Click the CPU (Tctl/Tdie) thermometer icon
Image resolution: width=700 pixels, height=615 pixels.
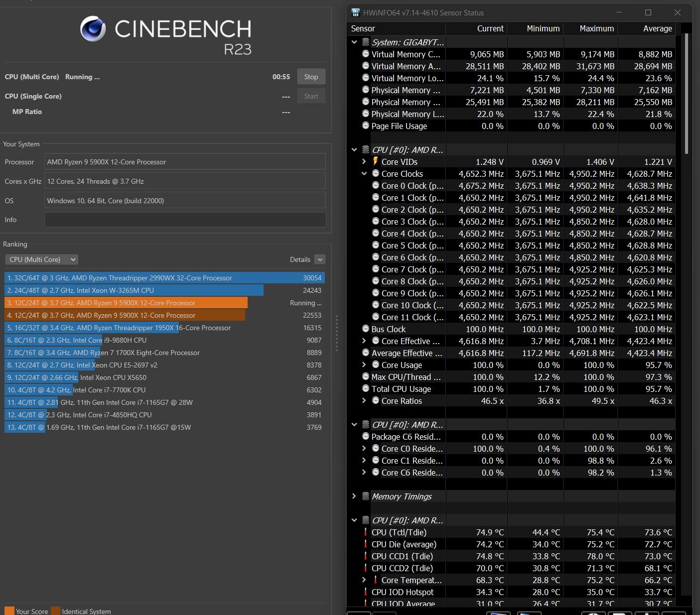click(366, 532)
